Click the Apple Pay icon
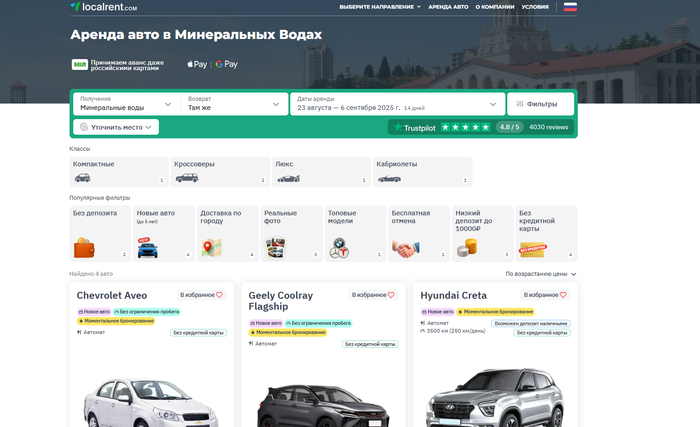 coord(197,64)
